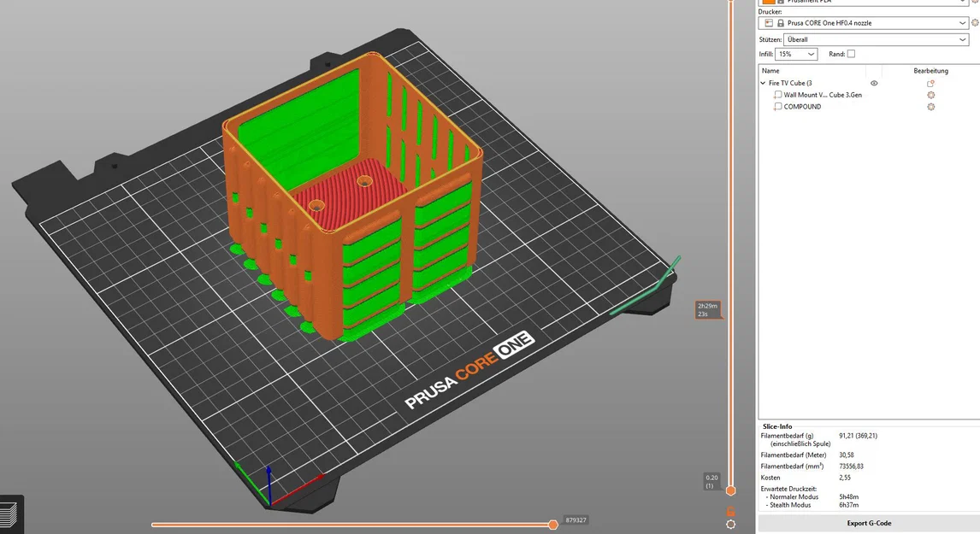Click the layer slider lock icon
Viewport: 980px width, 534px height.
730,512
